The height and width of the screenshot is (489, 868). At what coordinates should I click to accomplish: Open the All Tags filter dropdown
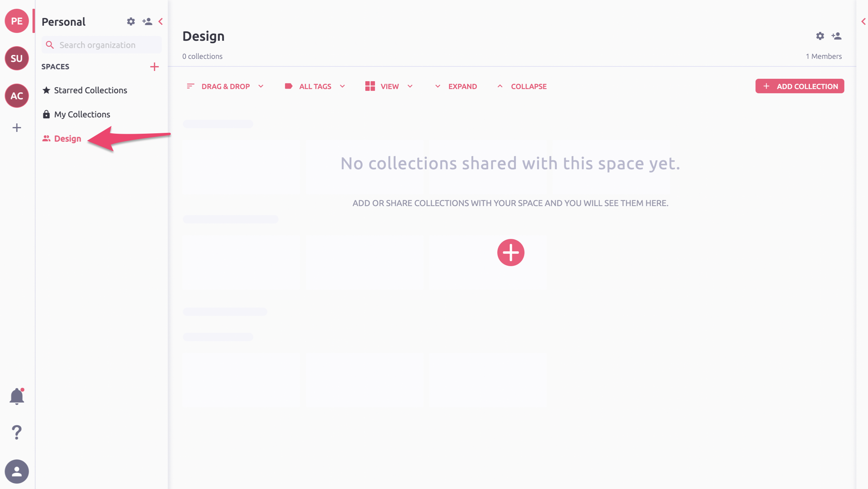pos(315,86)
